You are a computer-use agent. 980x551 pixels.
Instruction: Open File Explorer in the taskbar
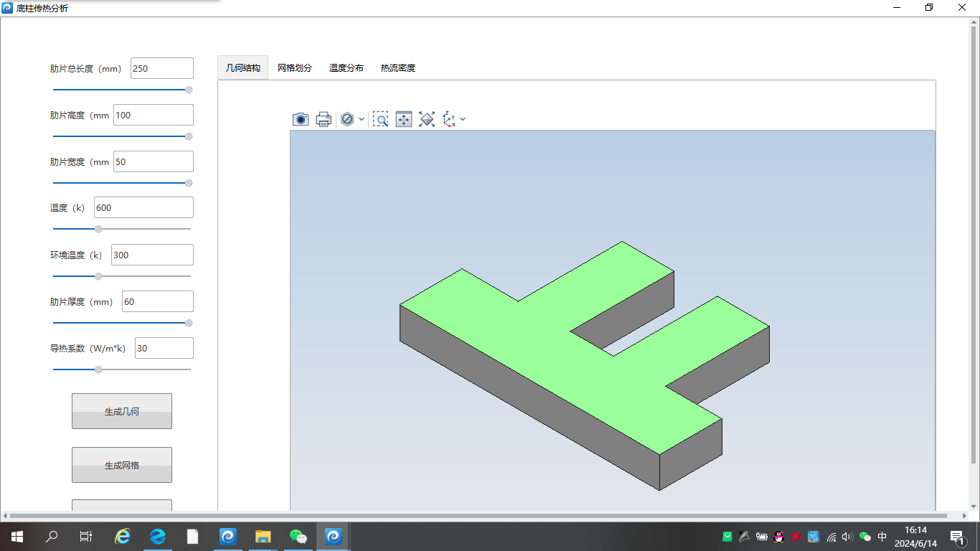pyautogui.click(x=263, y=536)
